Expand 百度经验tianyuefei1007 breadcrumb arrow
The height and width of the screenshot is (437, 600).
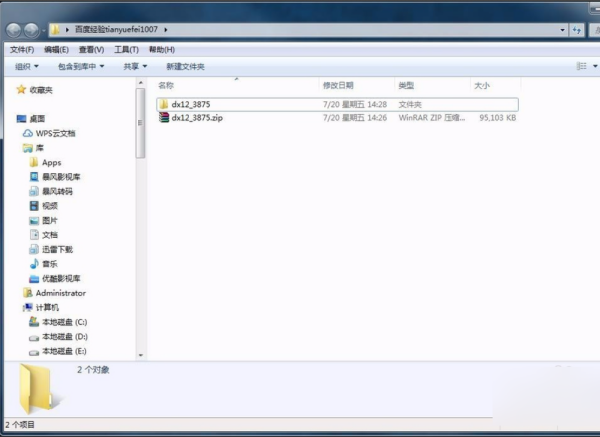[x=166, y=29]
